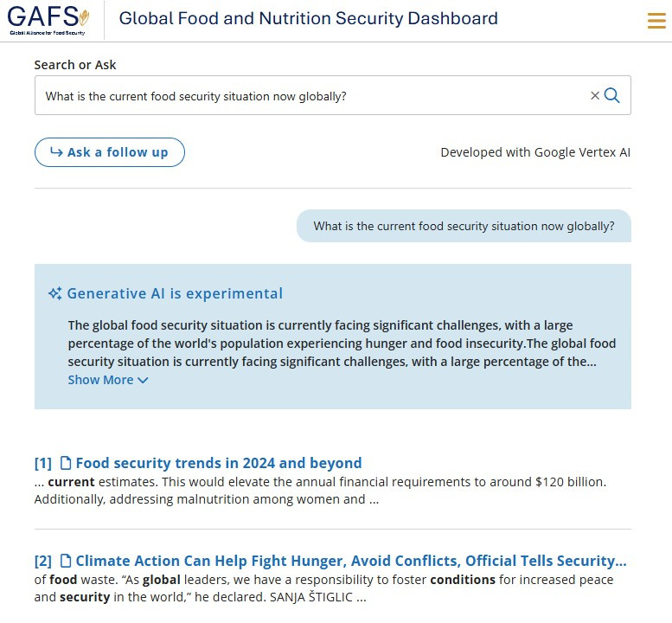Click the Generative AI sparkle icon
This screenshot has width=672, height=623.
point(54,293)
